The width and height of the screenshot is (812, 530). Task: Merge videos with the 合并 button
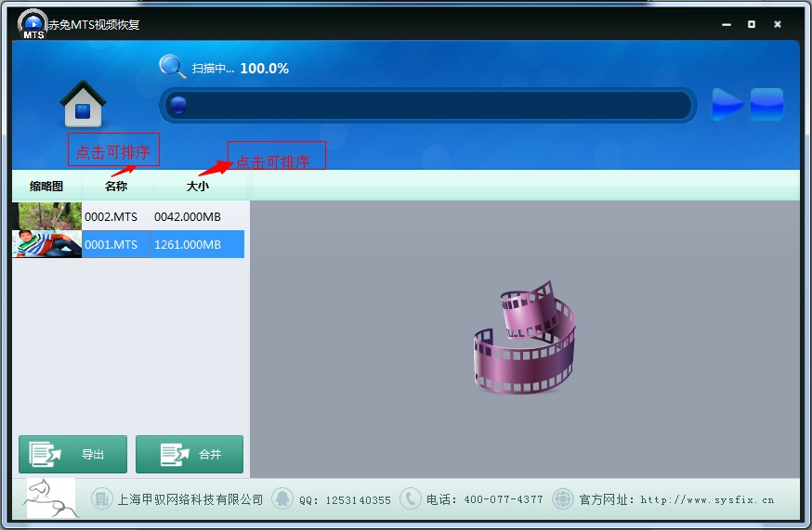point(190,454)
